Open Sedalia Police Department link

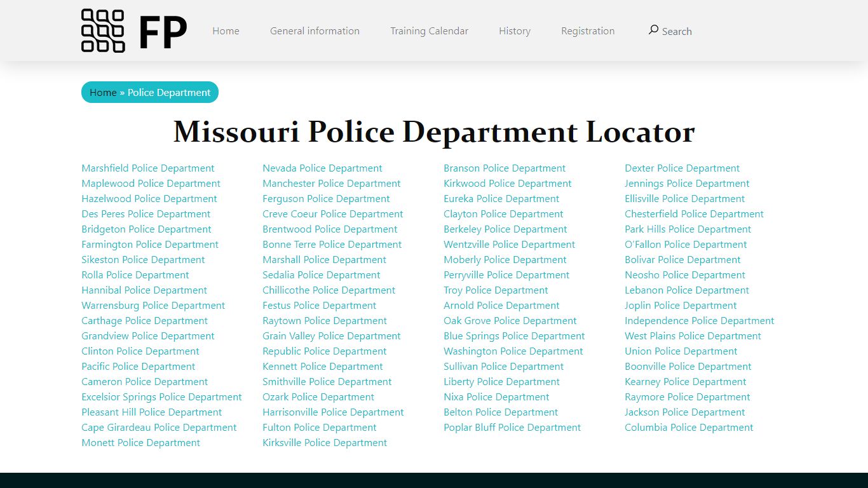tap(322, 275)
